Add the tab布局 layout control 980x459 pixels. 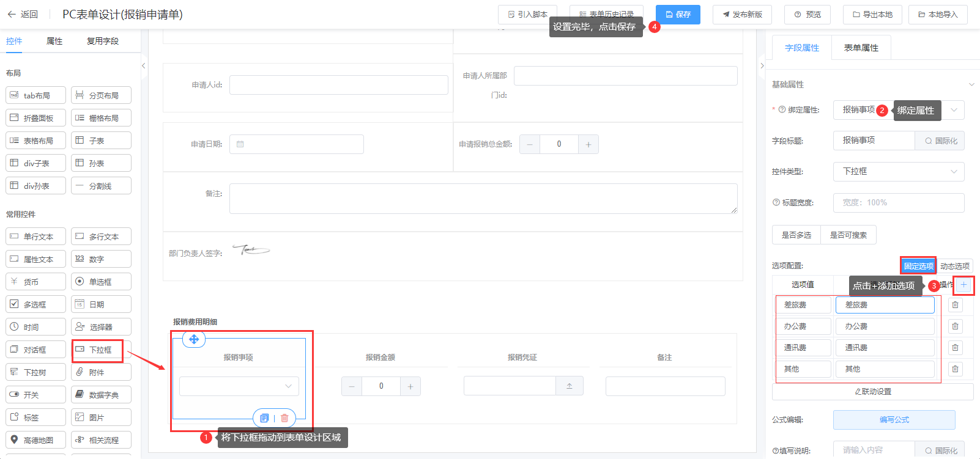click(35, 95)
